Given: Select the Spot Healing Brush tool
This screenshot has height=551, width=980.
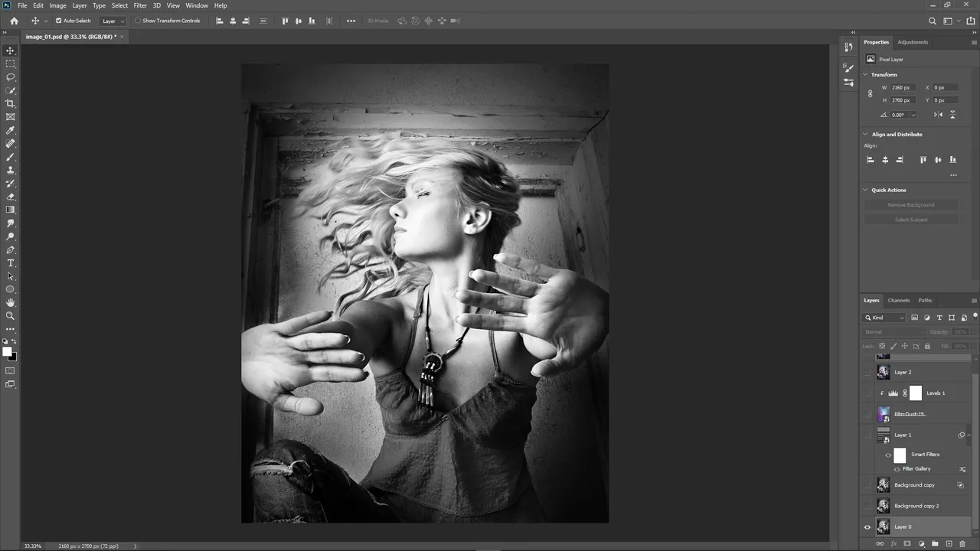Looking at the screenshot, I should pyautogui.click(x=10, y=143).
